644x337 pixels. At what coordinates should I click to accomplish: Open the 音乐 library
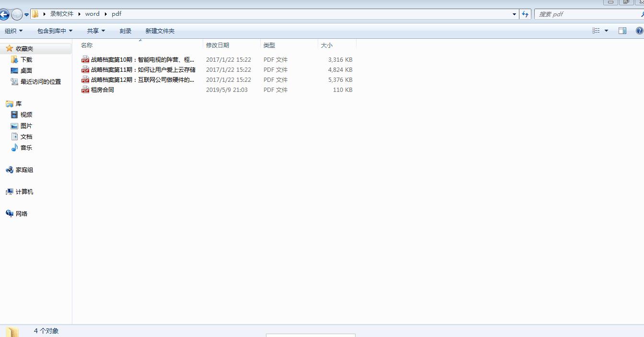(26, 148)
